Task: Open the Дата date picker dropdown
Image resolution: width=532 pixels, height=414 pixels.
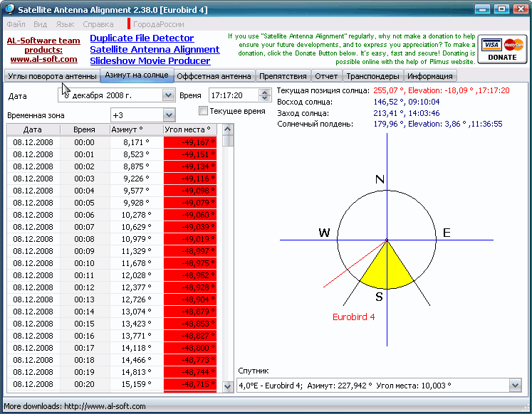Action: pos(168,95)
